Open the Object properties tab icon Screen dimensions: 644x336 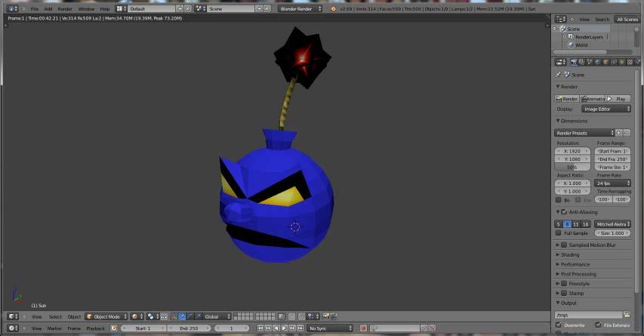tap(605, 62)
